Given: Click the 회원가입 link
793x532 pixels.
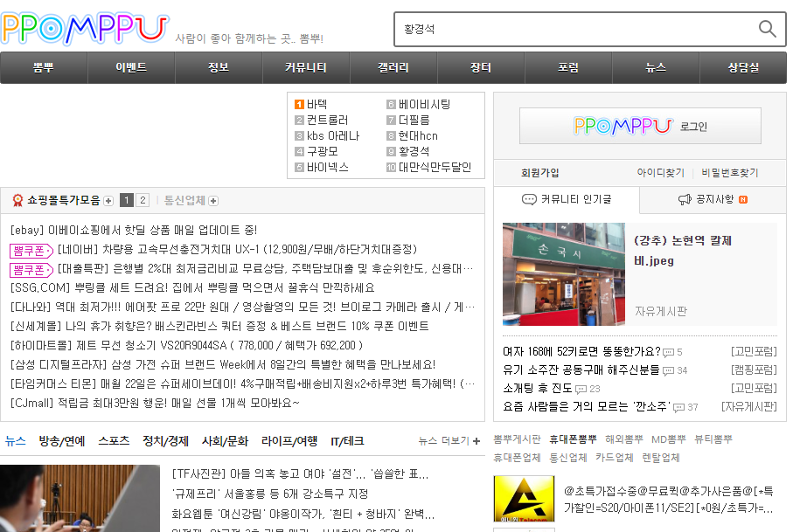Looking at the screenshot, I should point(539,173).
